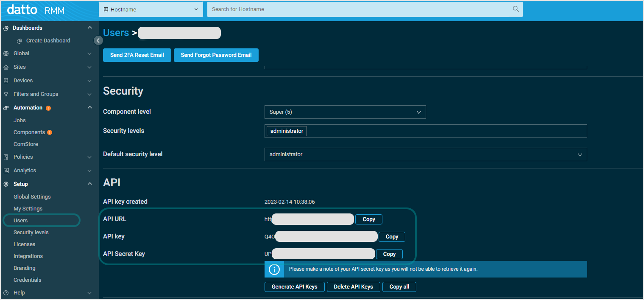Open Devices using its sidebar icon
This screenshot has height=300, width=644.
coord(6,80)
